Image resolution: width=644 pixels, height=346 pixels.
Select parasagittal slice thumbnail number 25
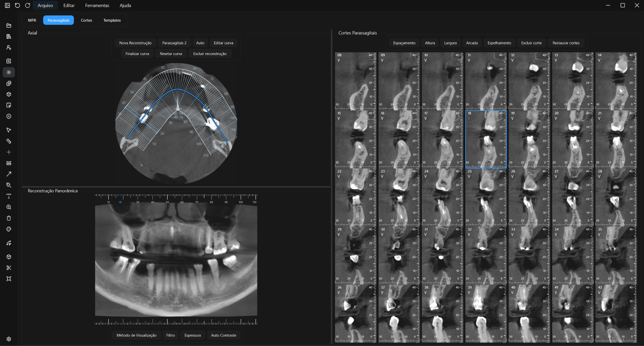coord(486,197)
